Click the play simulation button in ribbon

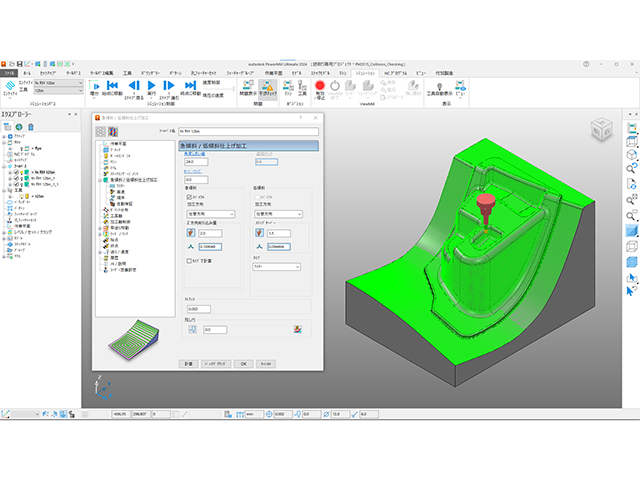point(152,86)
